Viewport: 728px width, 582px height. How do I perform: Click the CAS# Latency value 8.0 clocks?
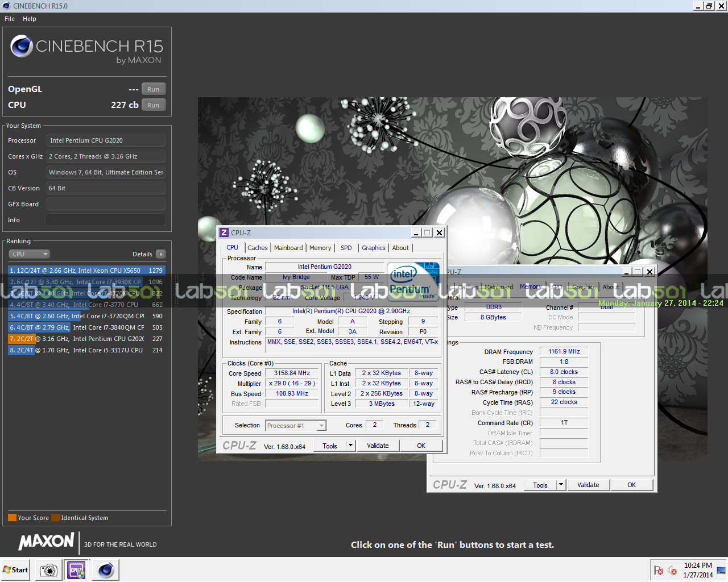pos(564,372)
